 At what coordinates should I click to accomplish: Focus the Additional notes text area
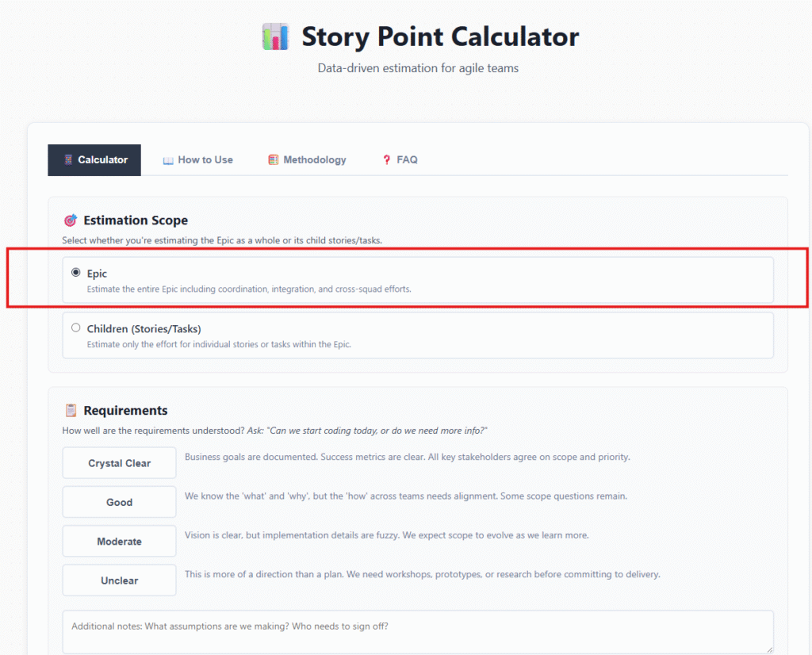point(417,632)
